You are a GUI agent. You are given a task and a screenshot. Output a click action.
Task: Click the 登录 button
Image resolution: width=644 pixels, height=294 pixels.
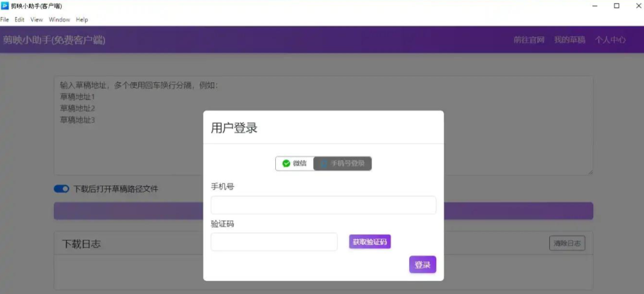422,264
